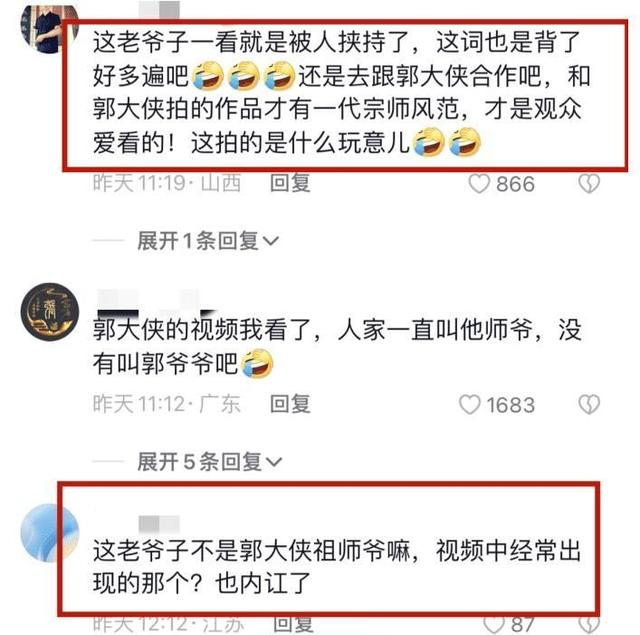This screenshot has width=640, height=635.
Task: Open the dark circular logo avatar
Action: pos(50,312)
